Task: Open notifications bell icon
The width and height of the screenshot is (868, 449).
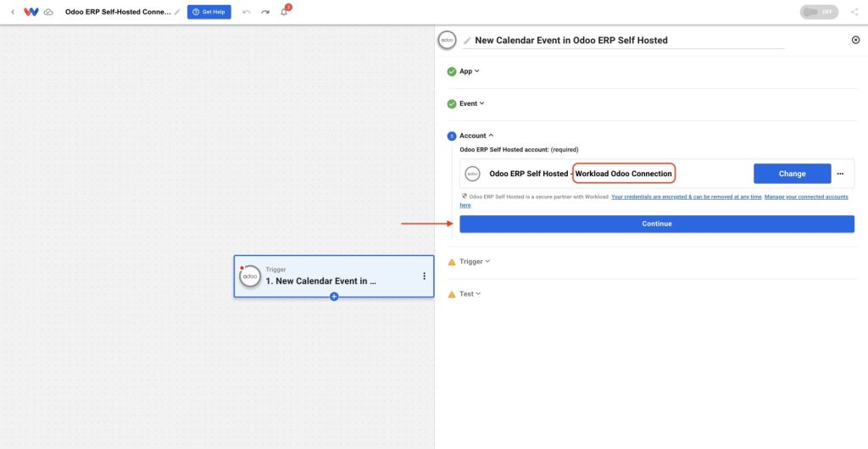Action: [284, 12]
